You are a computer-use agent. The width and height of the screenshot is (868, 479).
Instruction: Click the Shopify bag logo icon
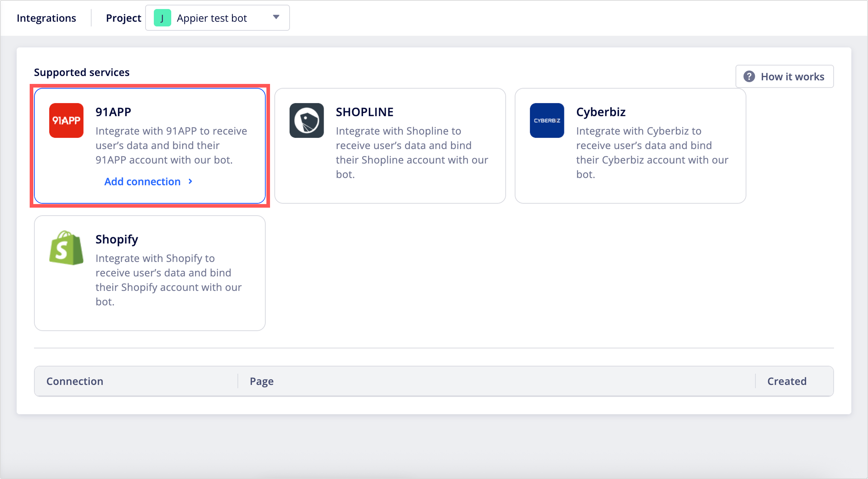coord(66,248)
